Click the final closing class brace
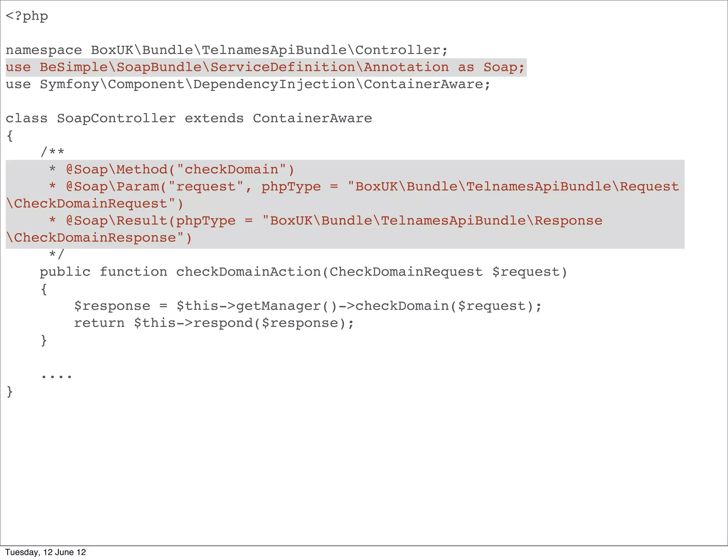 (10, 392)
